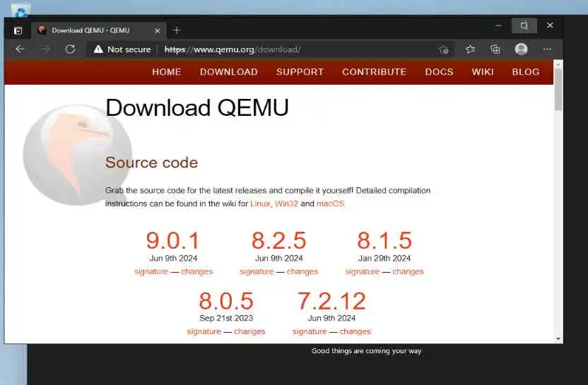Click the Jun 9th 2024 date under 9.0.1
The height and width of the screenshot is (385, 588).
click(x=173, y=259)
